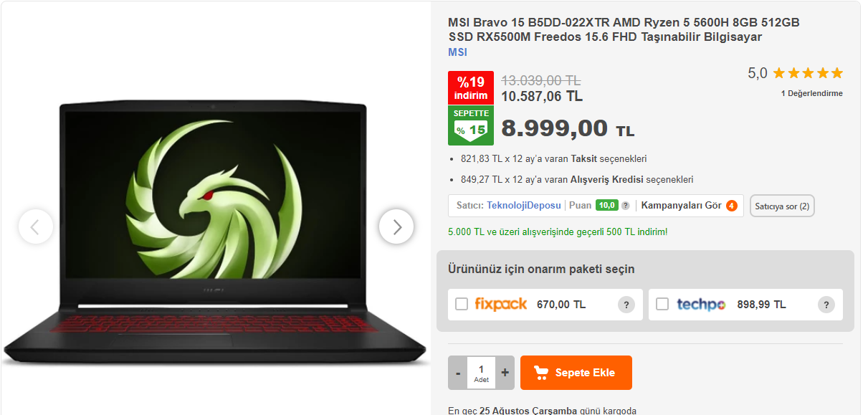Click the Satıcıya sor (2) button
868x415 pixels.
(782, 206)
